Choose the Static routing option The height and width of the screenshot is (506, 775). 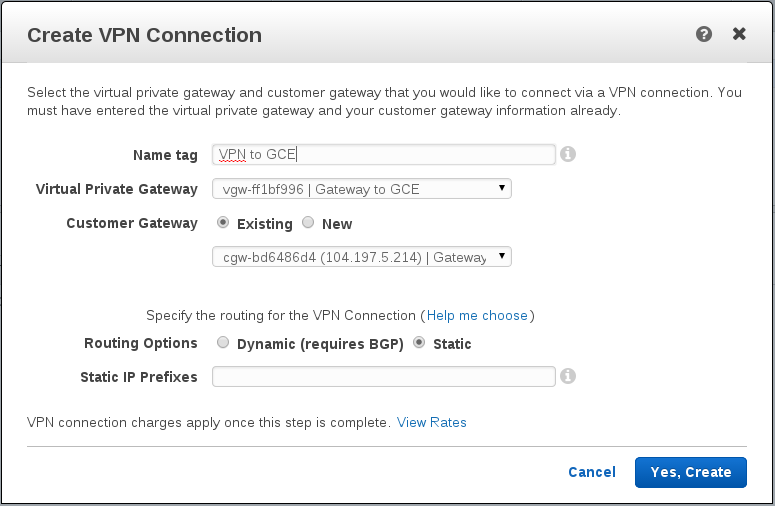[x=419, y=343]
